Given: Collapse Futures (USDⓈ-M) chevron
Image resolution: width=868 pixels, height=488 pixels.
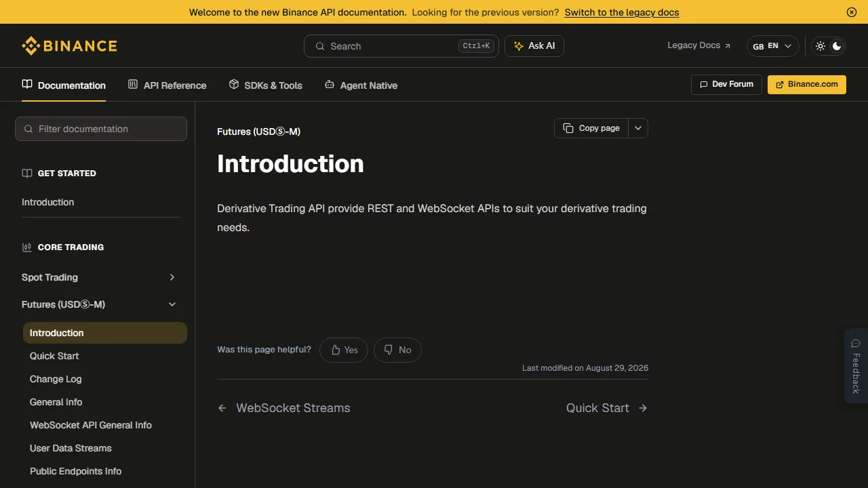Looking at the screenshot, I should [172, 304].
